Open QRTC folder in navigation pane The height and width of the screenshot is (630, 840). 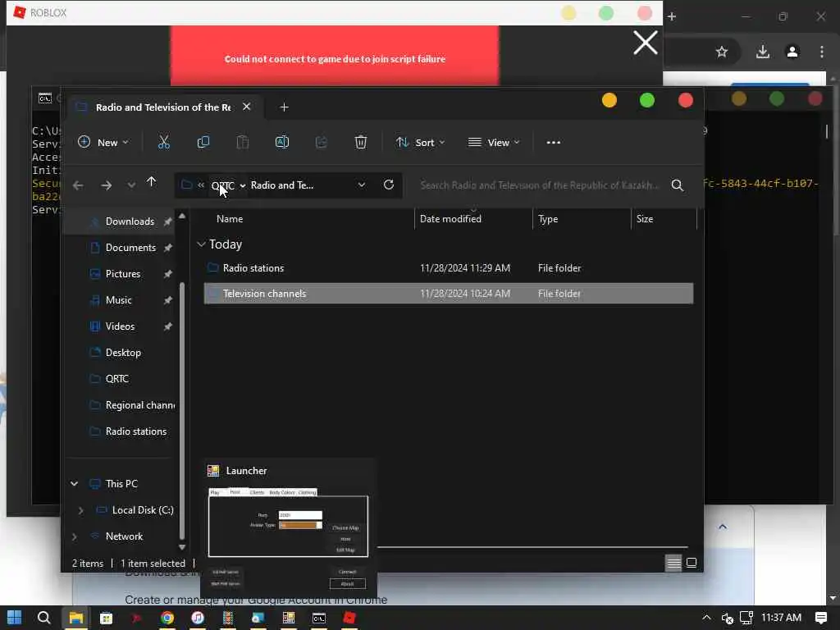(x=116, y=379)
